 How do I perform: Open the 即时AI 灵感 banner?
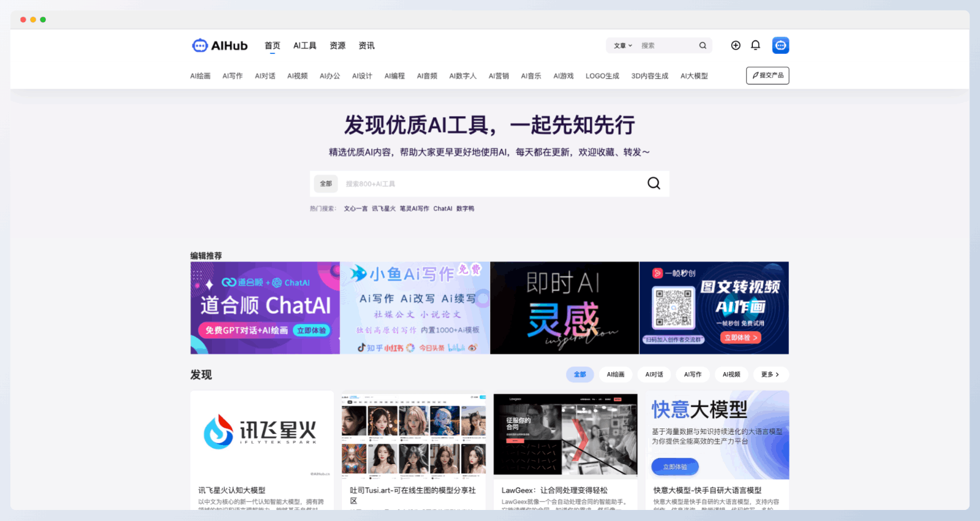pyautogui.click(x=564, y=308)
